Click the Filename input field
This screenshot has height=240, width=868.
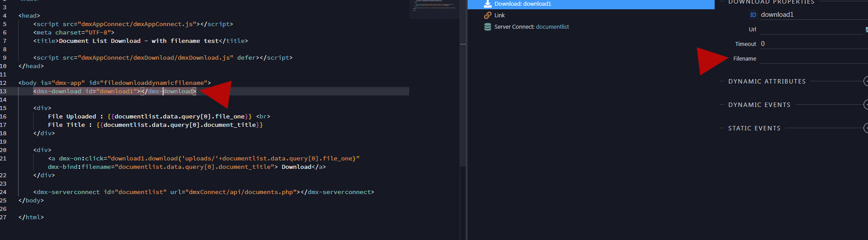814,58
